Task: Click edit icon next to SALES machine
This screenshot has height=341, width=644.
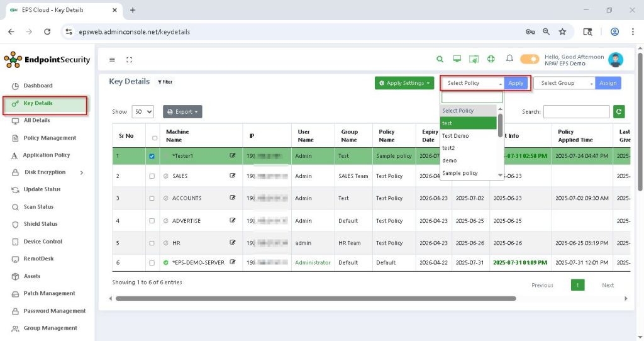Action: [233, 176]
